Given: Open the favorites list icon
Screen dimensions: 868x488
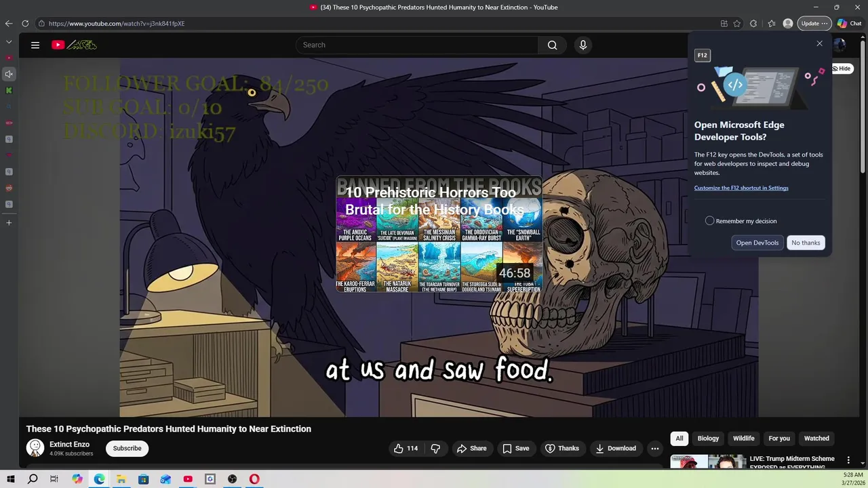Looking at the screenshot, I should [x=772, y=23].
